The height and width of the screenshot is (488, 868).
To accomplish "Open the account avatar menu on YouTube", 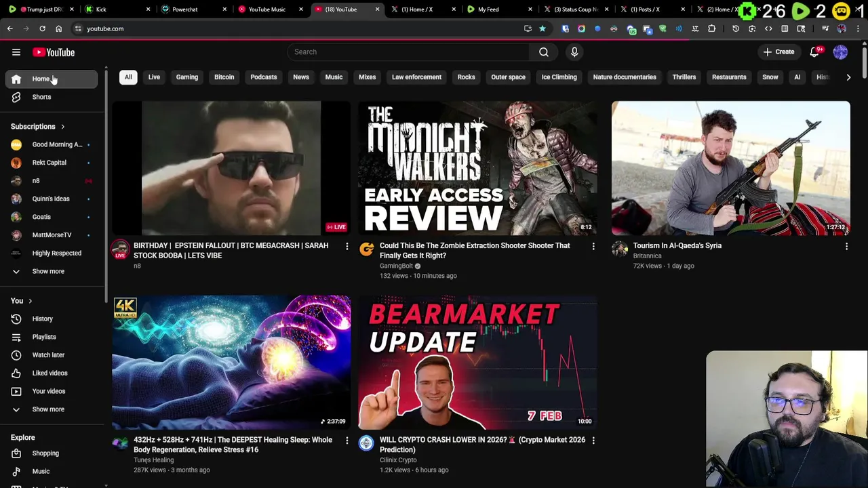I will tap(840, 52).
